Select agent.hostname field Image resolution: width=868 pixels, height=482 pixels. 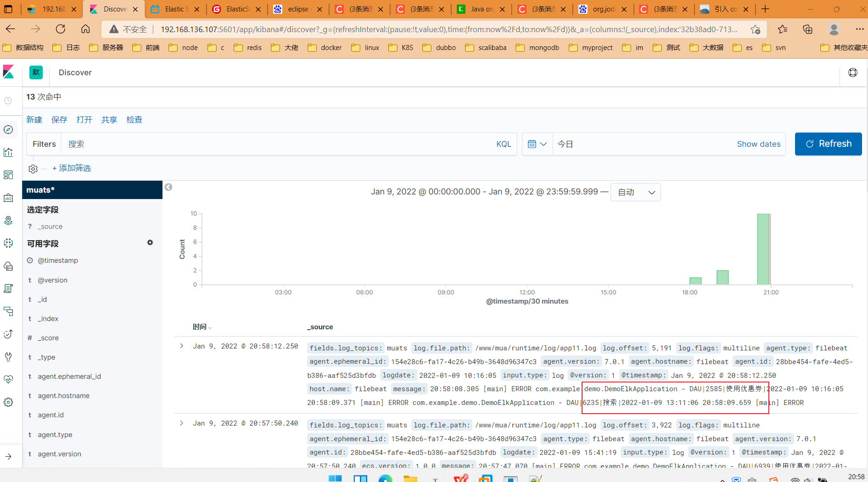(64, 396)
